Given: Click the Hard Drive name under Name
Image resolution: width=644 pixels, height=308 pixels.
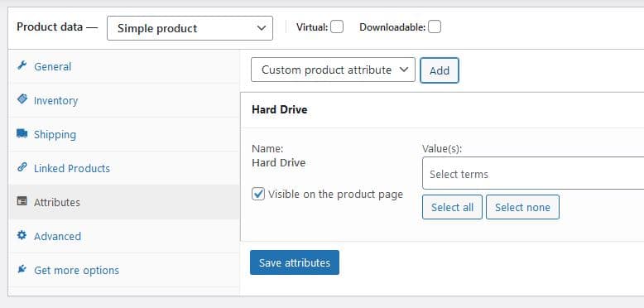Looking at the screenshot, I should 278,162.
